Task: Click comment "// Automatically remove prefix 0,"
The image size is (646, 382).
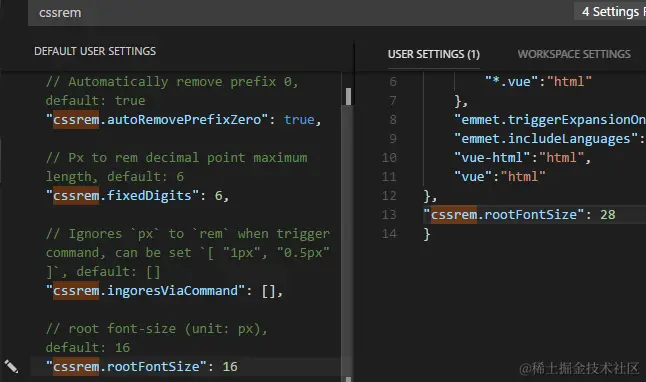Action: (172, 82)
